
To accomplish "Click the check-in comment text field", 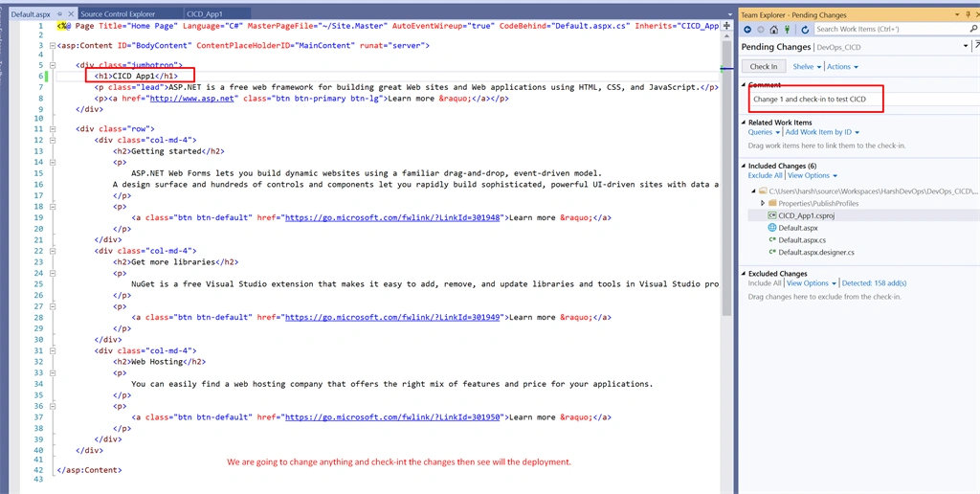I will coord(864,99).
